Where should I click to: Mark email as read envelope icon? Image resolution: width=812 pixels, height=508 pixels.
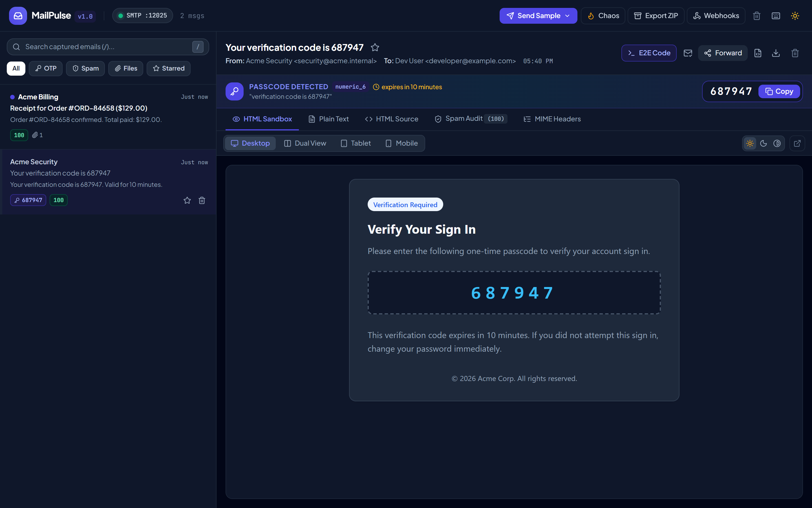point(688,53)
